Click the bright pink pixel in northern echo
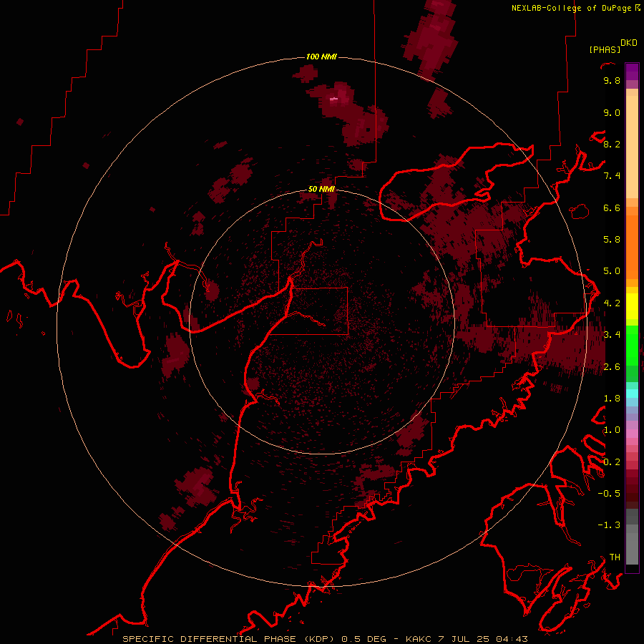The height and width of the screenshot is (644, 644). click(334, 99)
